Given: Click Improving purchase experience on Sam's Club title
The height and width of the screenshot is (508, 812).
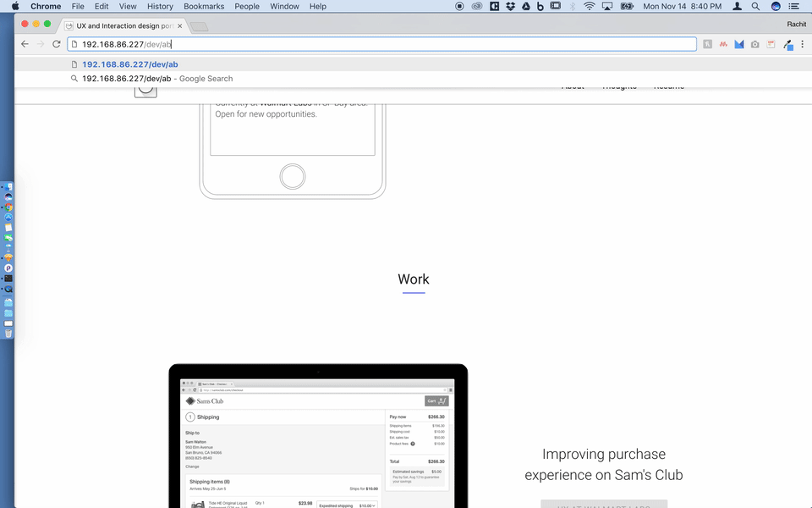Looking at the screenshot, I should 604,465.
